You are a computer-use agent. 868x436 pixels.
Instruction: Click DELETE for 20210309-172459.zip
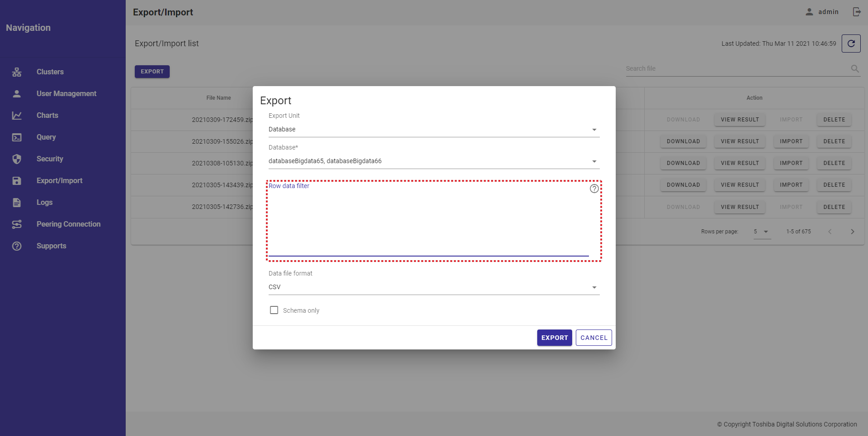834,120
